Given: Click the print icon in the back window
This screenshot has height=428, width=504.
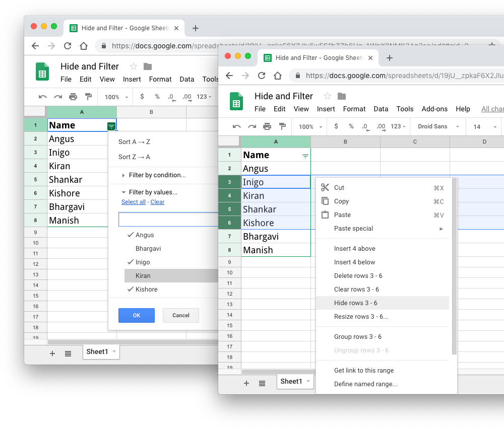Looking at the screenshot, I should point(73,97).
